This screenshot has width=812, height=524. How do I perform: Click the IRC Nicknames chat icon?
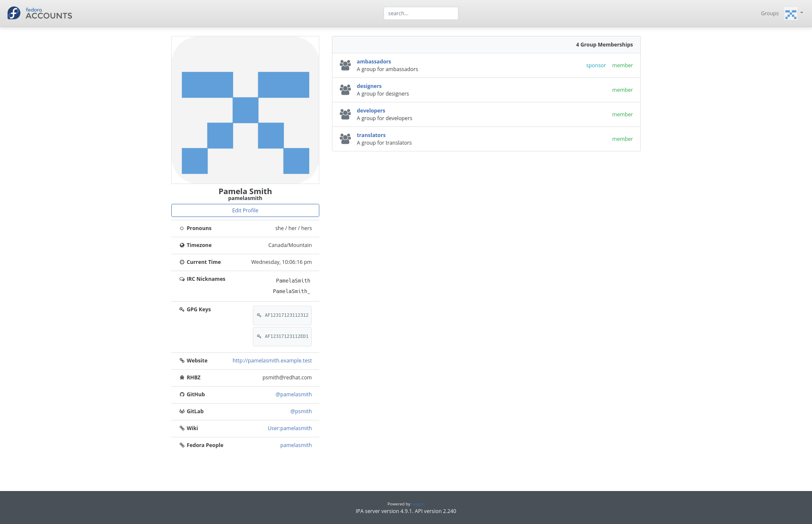point(182,279)
